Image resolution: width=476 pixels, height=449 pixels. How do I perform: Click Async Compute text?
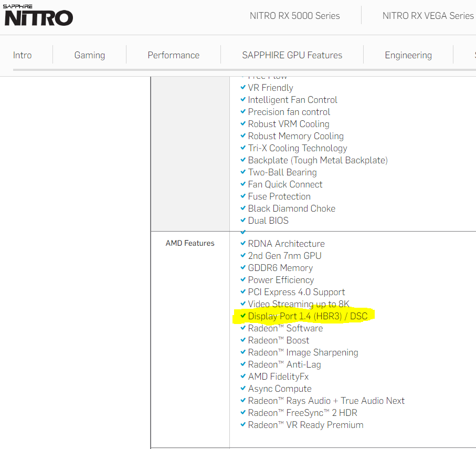coord(280,389)
